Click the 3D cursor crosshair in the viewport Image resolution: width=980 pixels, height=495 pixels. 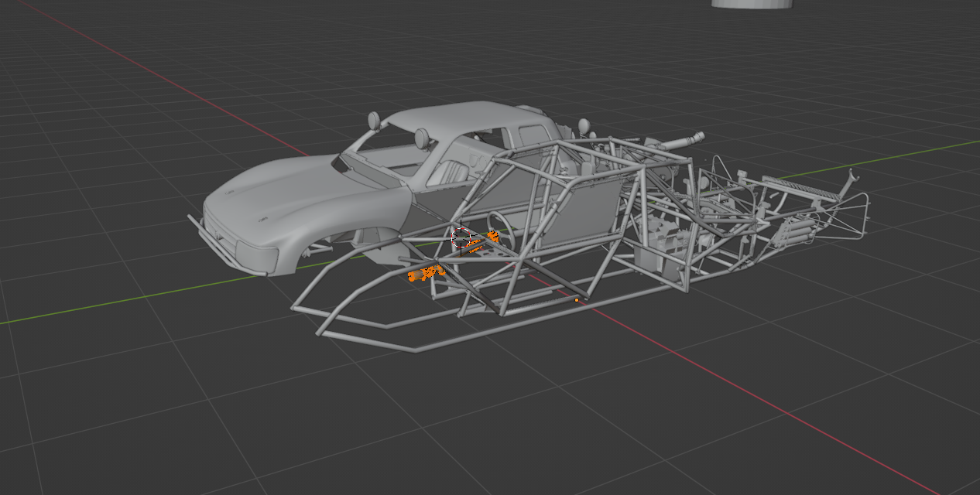coord(462,238)
